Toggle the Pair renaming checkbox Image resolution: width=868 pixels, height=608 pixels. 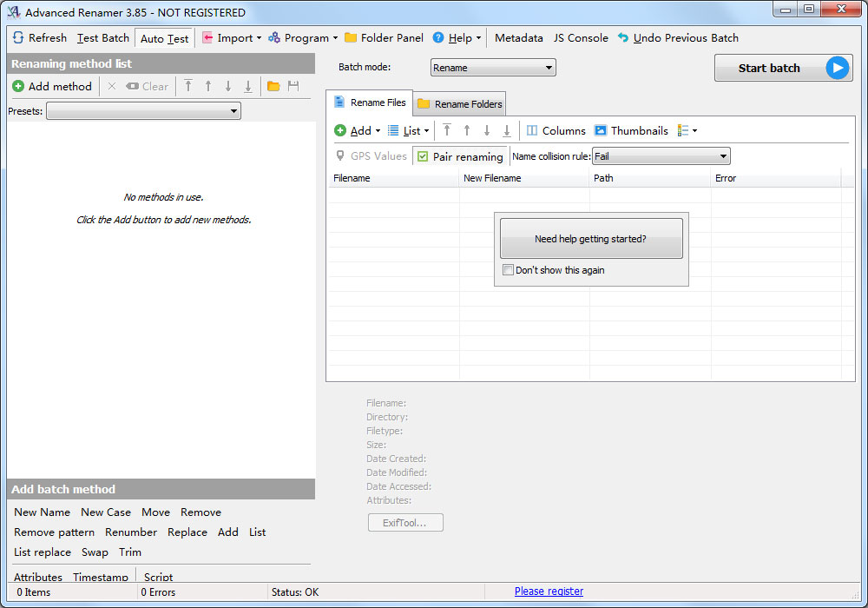click(x=460, y=156)
